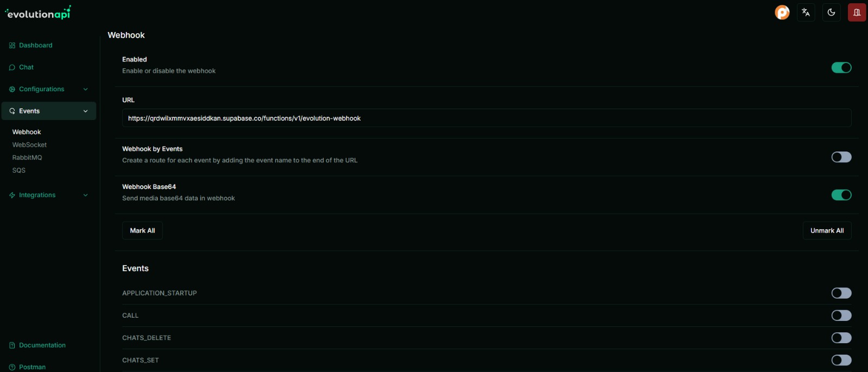Click the orange profile avatar icon
Viewport: 868px width, 372px height.
(782, 12)
